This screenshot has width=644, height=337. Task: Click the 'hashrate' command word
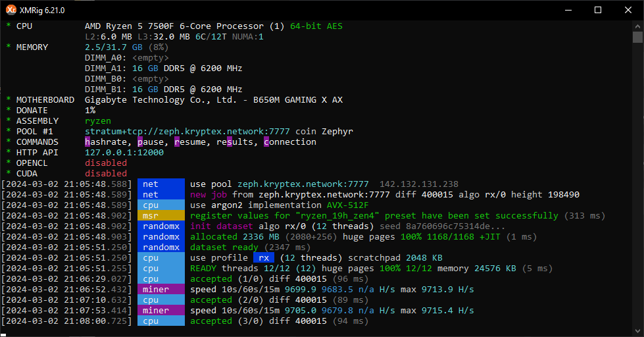[x=106, y=142]
